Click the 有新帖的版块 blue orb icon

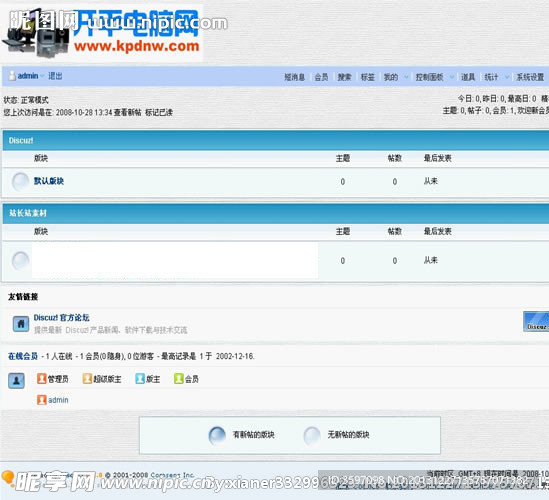217,435
